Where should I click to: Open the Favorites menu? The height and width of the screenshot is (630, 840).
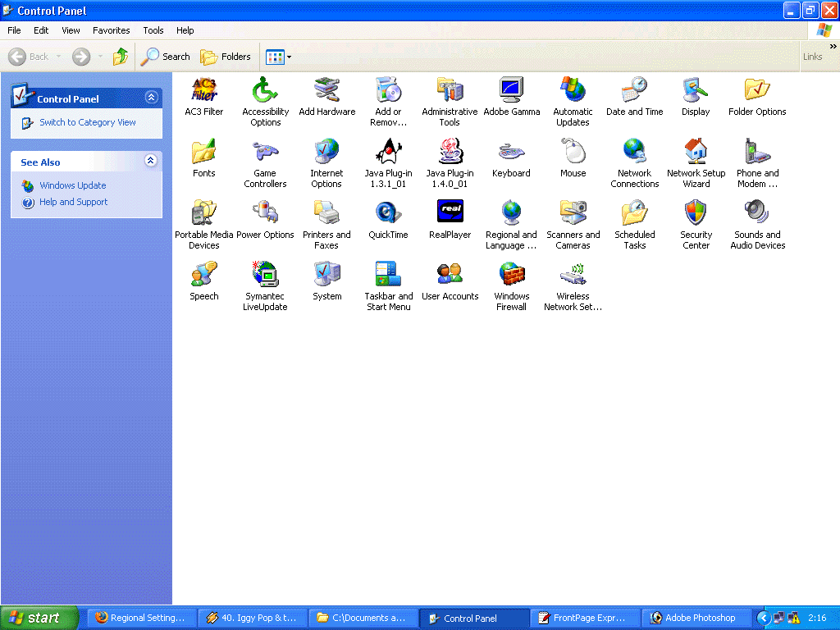pyautogui.click(x=112, y=30)
